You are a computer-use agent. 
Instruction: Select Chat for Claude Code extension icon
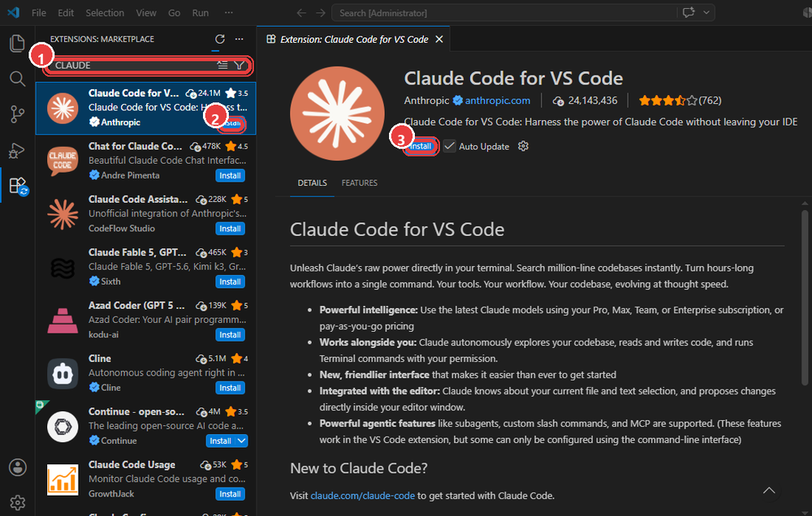coord(63,161)
